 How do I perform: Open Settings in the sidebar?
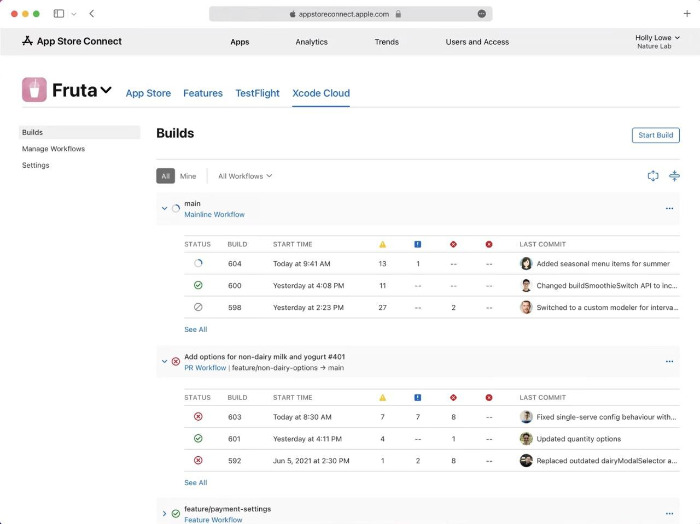pyautogui.click(x=35, y=165)
